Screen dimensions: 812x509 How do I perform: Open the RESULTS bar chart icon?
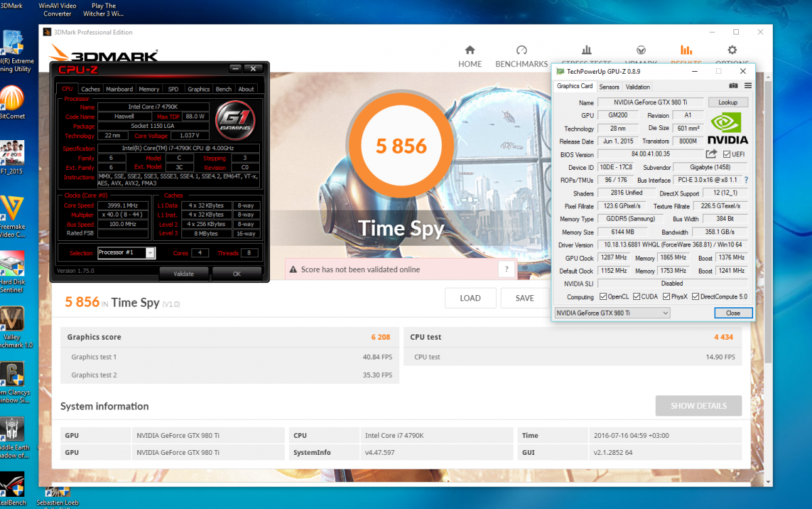coord(686,50)
